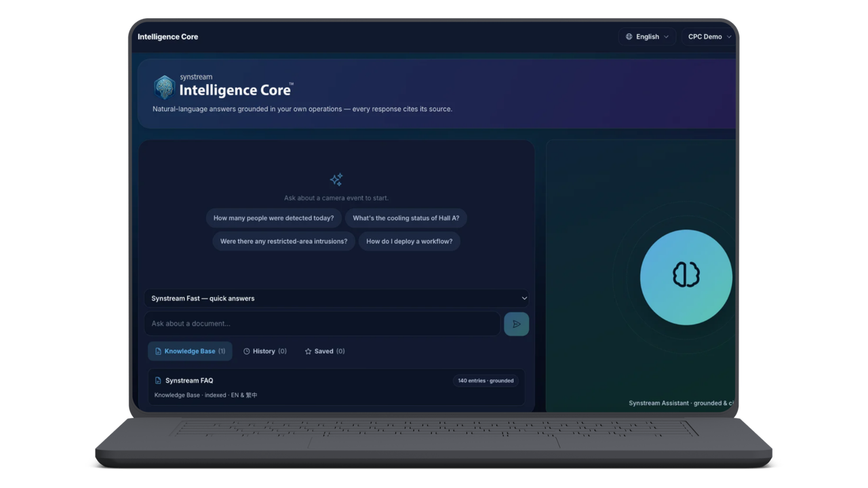Open the Synstream FAQ knowledge base entry

(336, 387)
